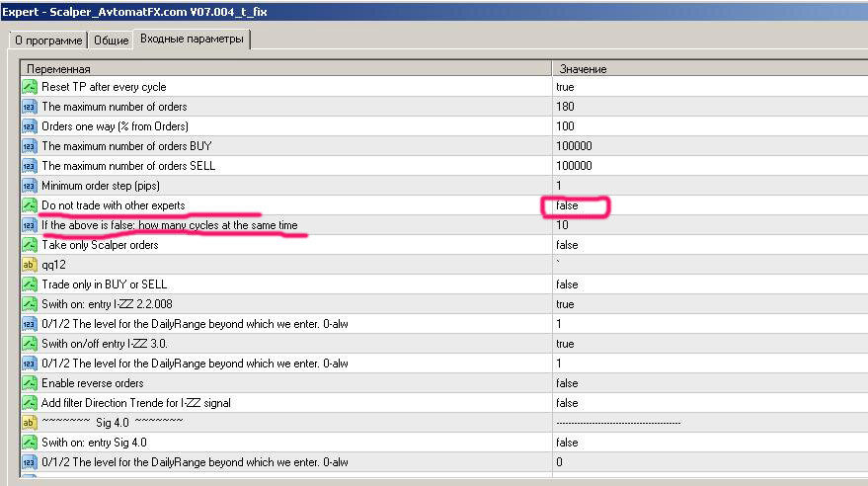Select the 'Take only Scalper orders' variable
The width and height of the screenshot is (868, 486).
[100, 245]
